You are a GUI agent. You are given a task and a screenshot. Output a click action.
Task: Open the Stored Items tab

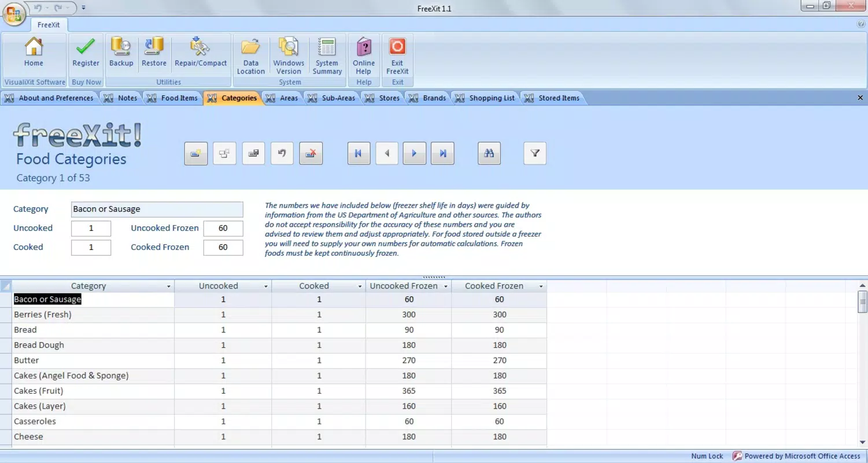point(553,98)
